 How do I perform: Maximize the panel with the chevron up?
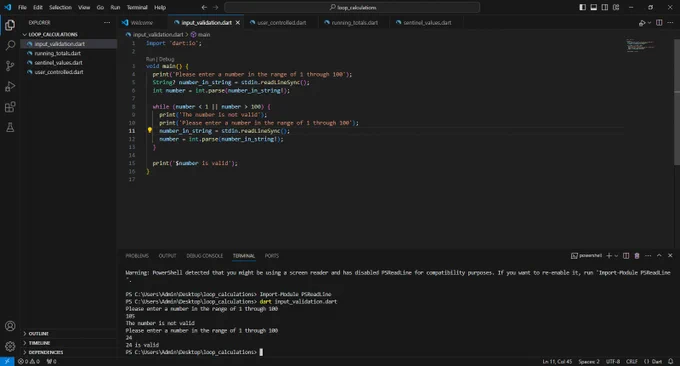tap(659, 256)
